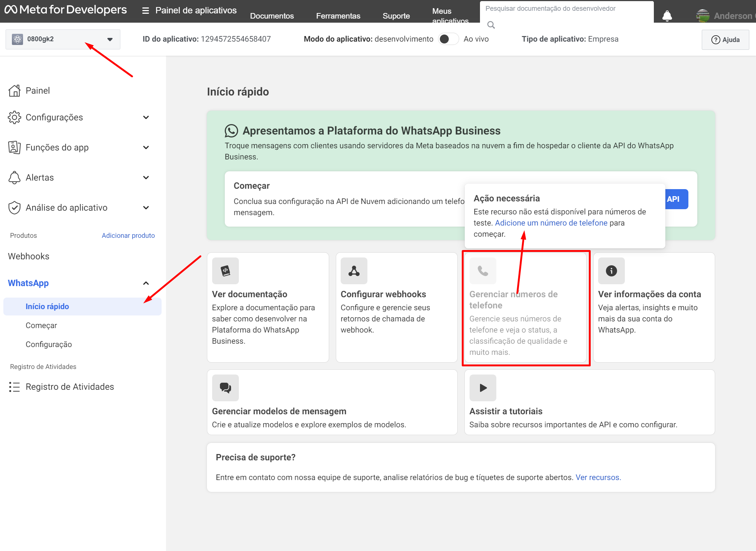Click the app ID 1294572554658407 text
Screen dimensions: 756x551
(x=236, y=39)
